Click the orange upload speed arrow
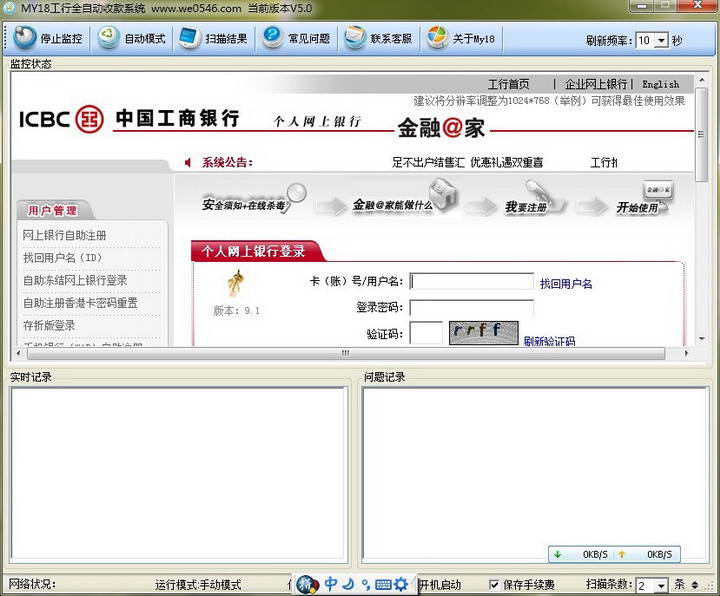 click(x=622, y=555)
